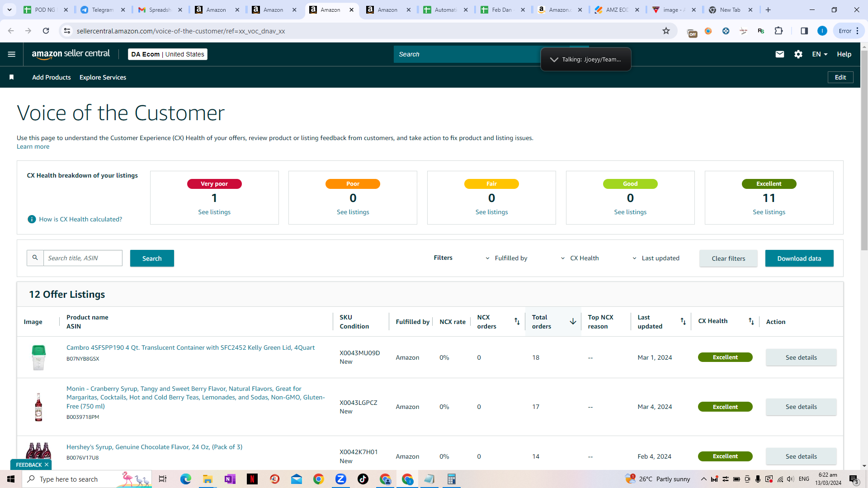The image size is (868, 488).
Task: Sort listings by NCX orders
Action: pyautogui.click(x=517, y=321)
